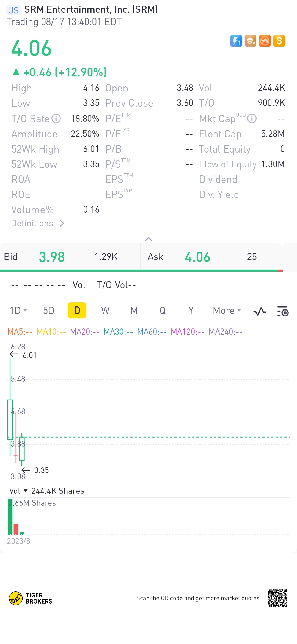Viewport: 297px width, 644px height.
Task: Select the M monthly chart tab
Action: click(x=134, y=311)
